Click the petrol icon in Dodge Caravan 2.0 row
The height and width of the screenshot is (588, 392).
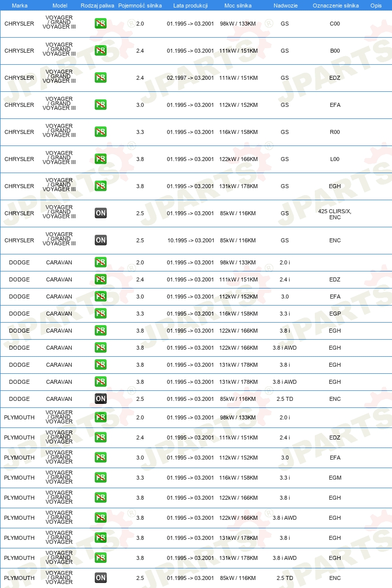coord(100,262)
